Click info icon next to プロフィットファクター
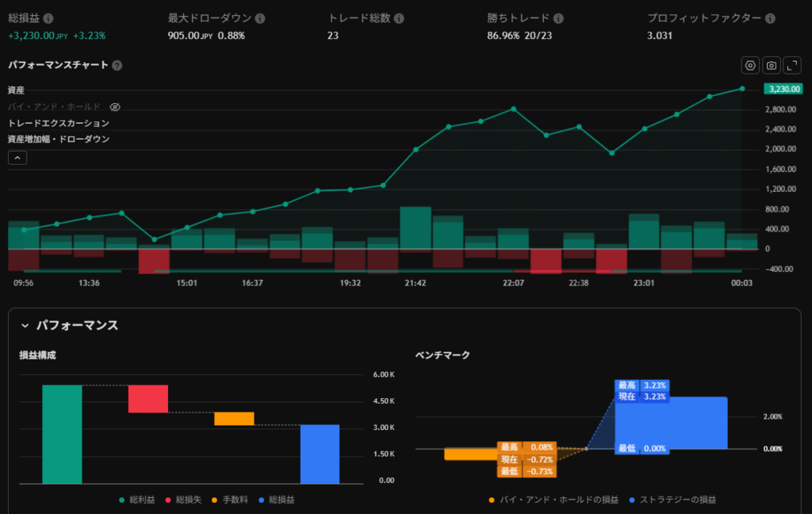The width and height of the screenshot is (812, 514). (770, 18)
